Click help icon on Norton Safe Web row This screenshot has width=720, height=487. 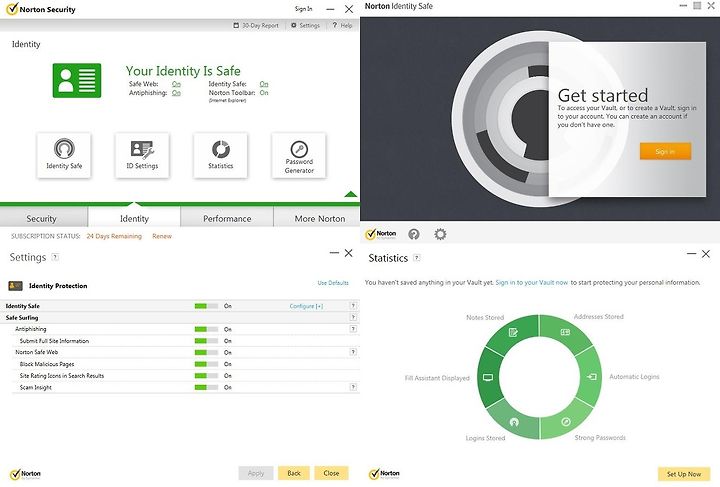(x=353, y=352)
